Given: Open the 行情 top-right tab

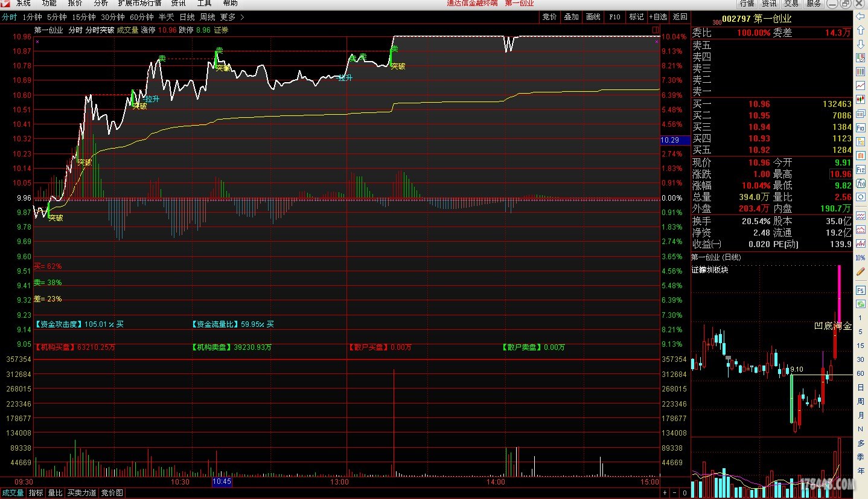Looking at the screenshot, I should coord(747,4).
